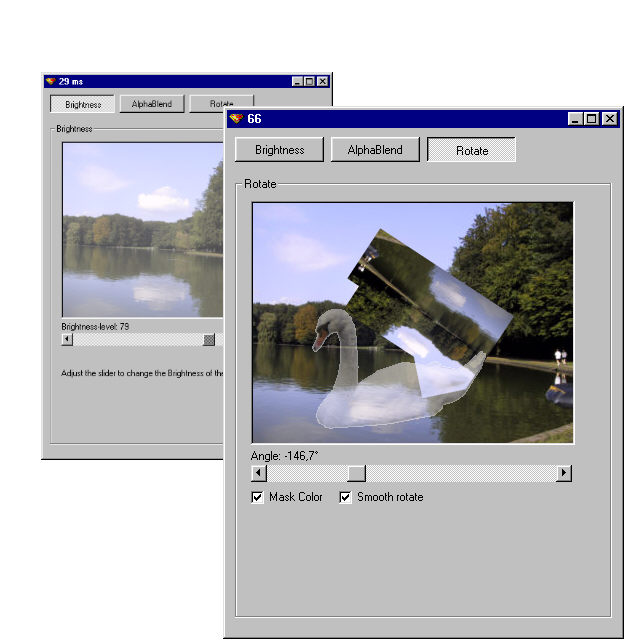Disable the Smooth rotate option
The height and width of the screenshot is (640, 640).
346,497
